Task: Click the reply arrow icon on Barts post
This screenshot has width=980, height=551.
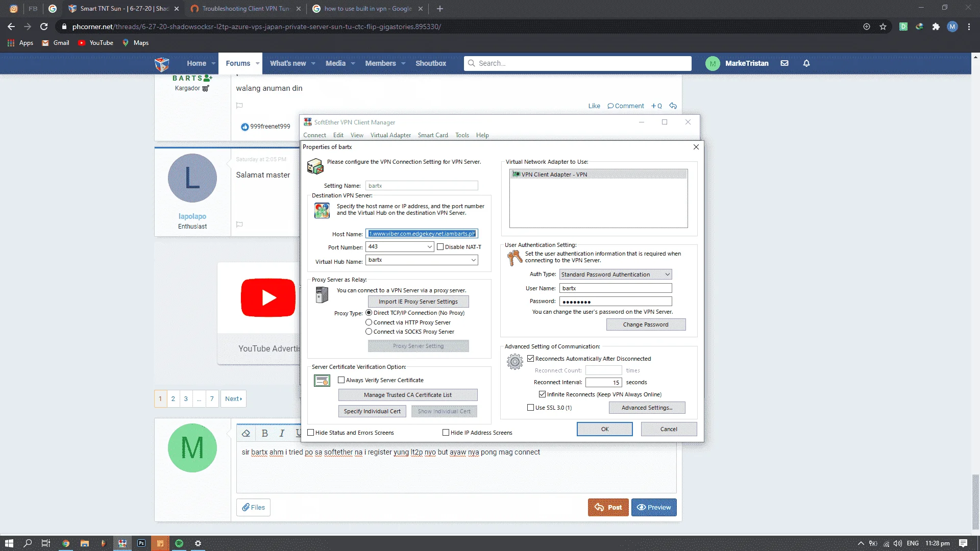Action: [673, 106]
